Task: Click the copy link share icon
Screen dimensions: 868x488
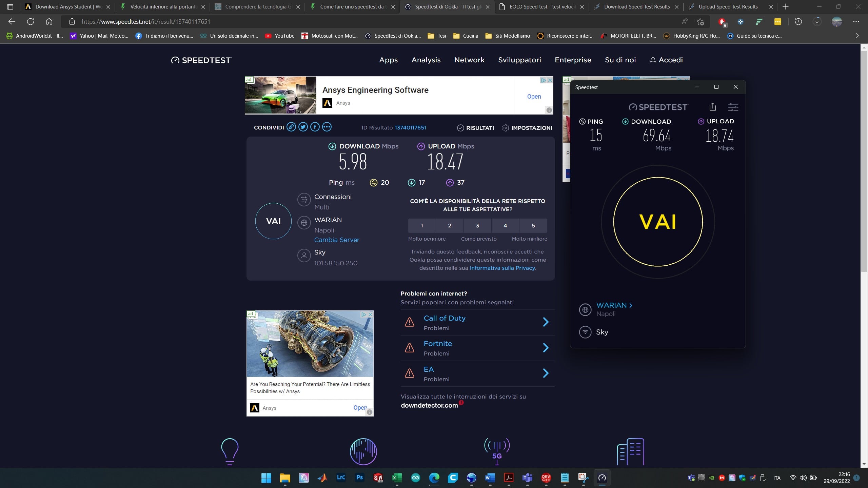Action: 291,127
